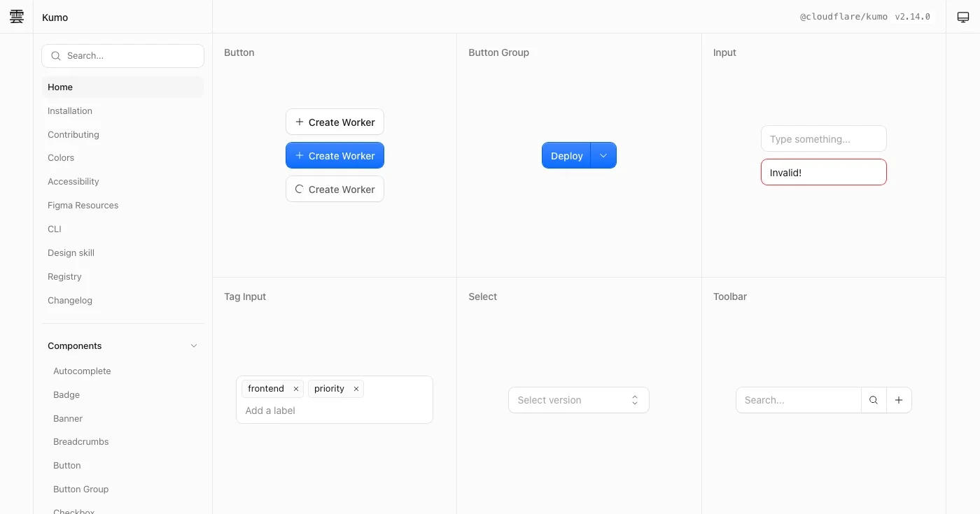The image size is (980, 514).
Task: Click the Input card heading
Action: [x=724, y=52]
